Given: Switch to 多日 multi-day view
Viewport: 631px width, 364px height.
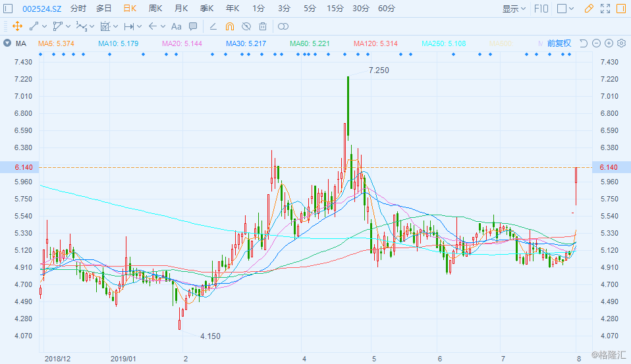Looking at the screenshot, I should pyautogui.click(x=104, y=9).
